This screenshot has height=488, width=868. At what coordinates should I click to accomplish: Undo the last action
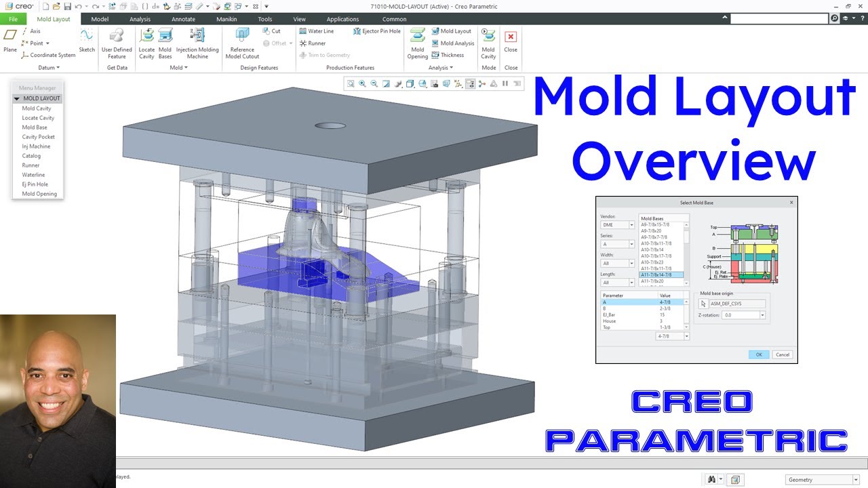(79, 6)
